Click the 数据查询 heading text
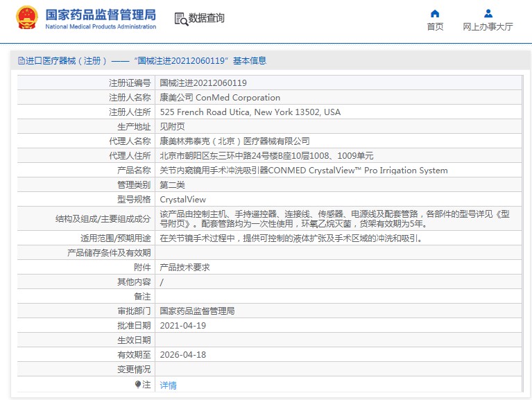 pos(207,19)
